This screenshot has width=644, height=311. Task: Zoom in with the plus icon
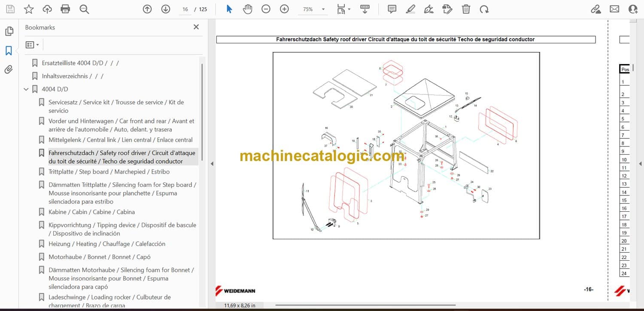[284, 9]
